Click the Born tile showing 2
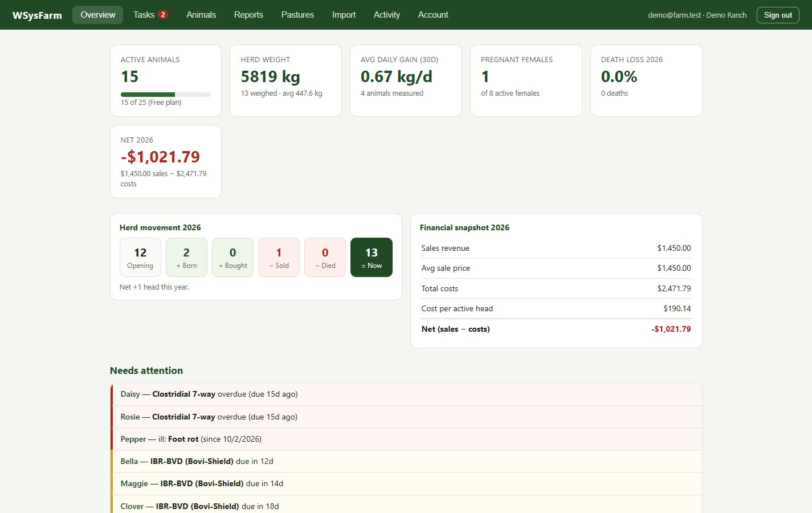 pyautogui.click(x=186, y=258)
